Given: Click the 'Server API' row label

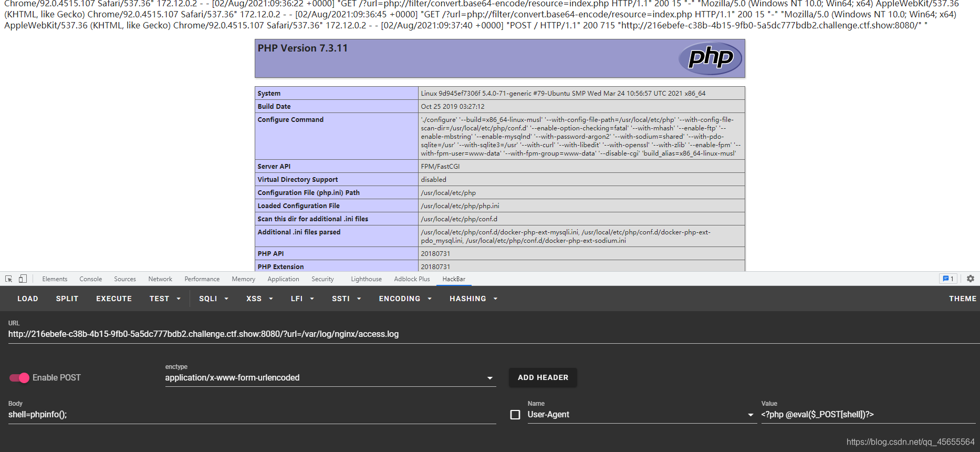Looking at the screenshot, I should coord(274,167).
